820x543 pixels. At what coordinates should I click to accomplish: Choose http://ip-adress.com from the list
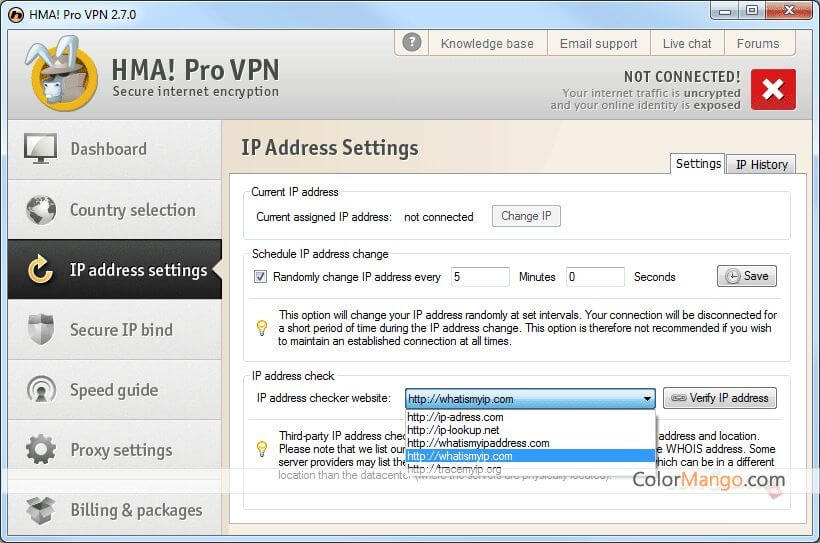click(530, 417)
